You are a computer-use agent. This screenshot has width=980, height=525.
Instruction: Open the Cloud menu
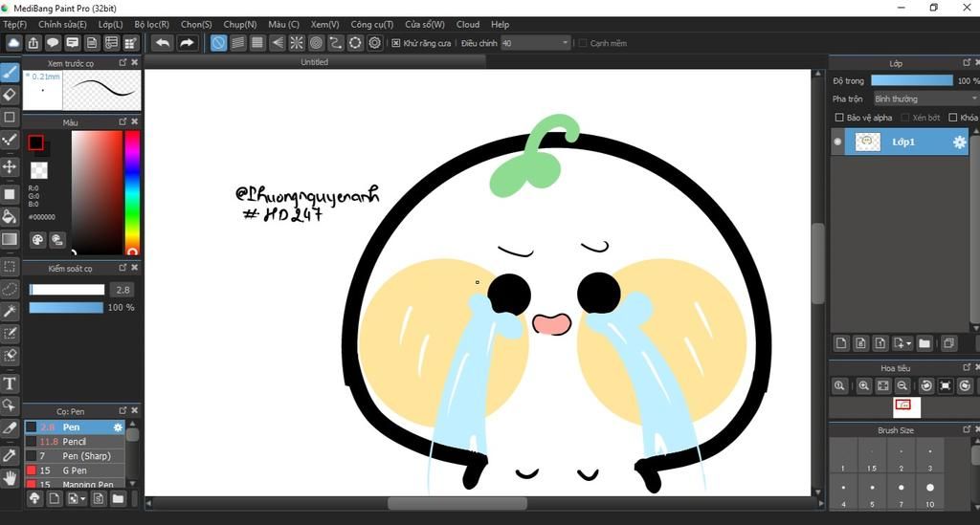click(x=467, y=24)
